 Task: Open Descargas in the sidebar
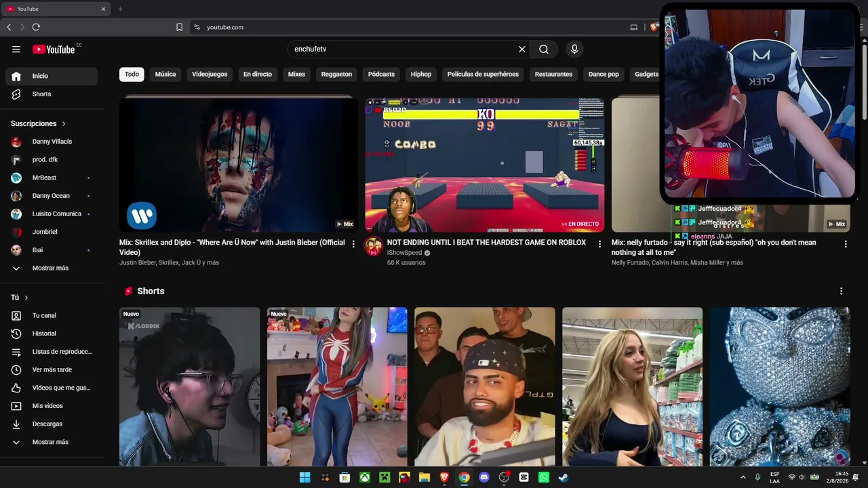click(52, 424)
